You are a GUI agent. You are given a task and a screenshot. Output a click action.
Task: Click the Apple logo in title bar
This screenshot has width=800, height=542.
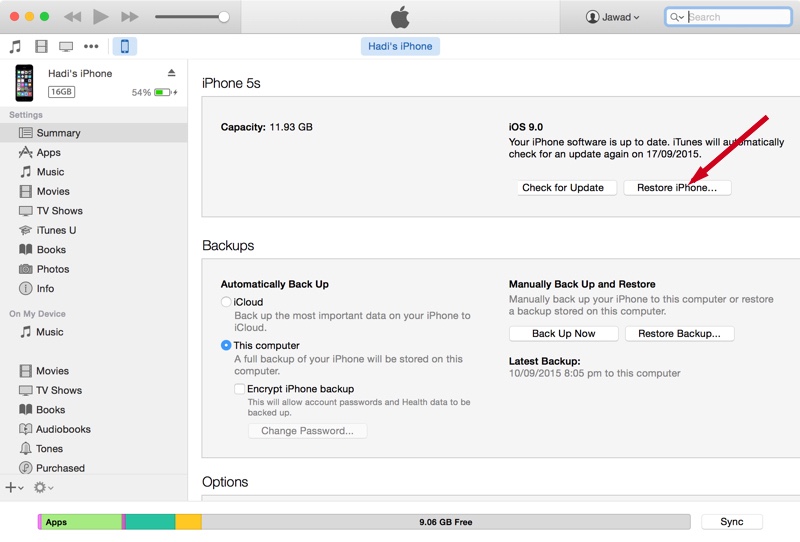point(400,17)
